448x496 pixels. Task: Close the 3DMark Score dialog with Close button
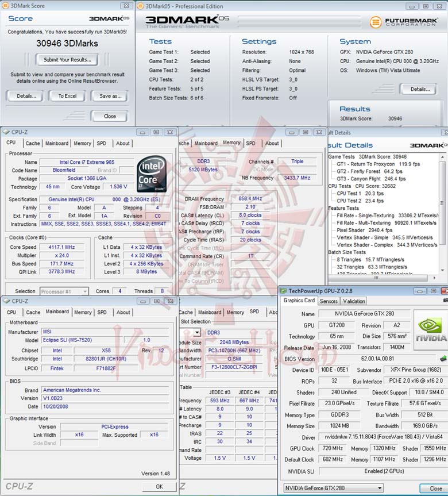click(x=110, y=117)
